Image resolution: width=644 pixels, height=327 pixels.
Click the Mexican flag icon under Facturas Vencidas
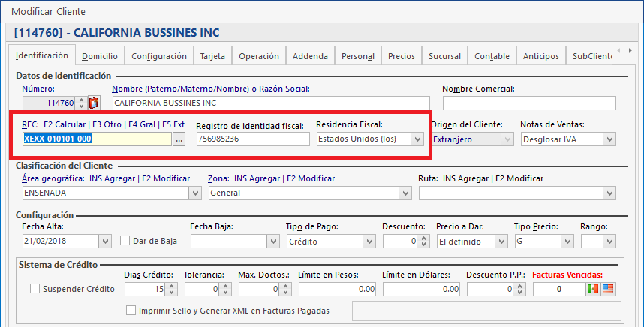(593, 289)
